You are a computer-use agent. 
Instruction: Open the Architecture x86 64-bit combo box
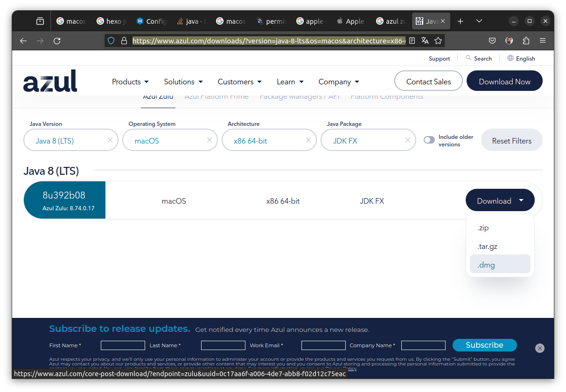264,140
